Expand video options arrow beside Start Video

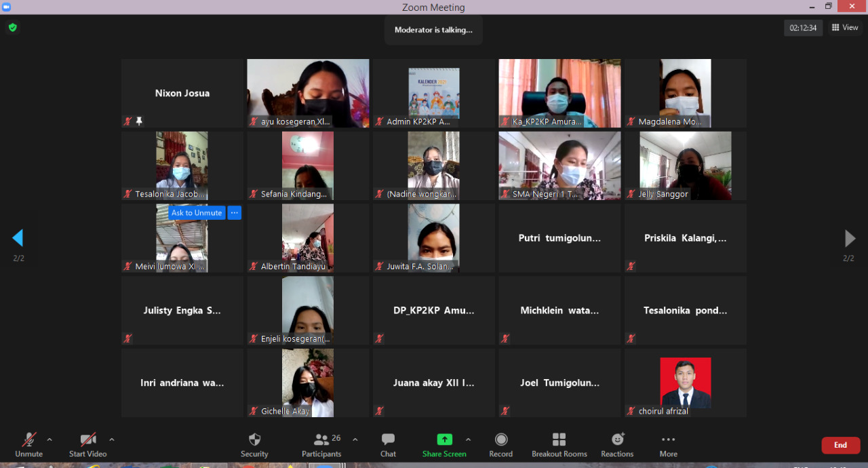(x=112, y=440)
